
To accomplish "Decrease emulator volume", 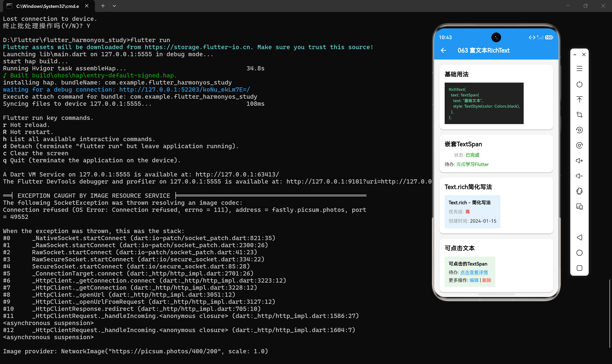I will tap(579, 176).
